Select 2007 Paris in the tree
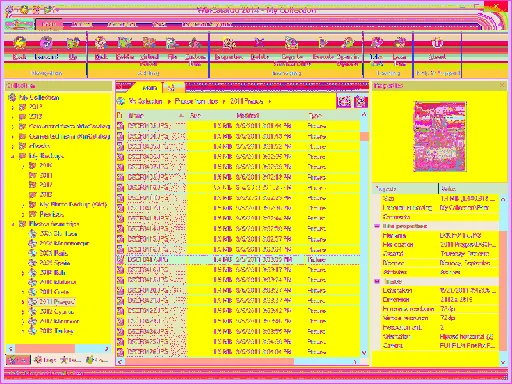 click(x=53, y=253)
